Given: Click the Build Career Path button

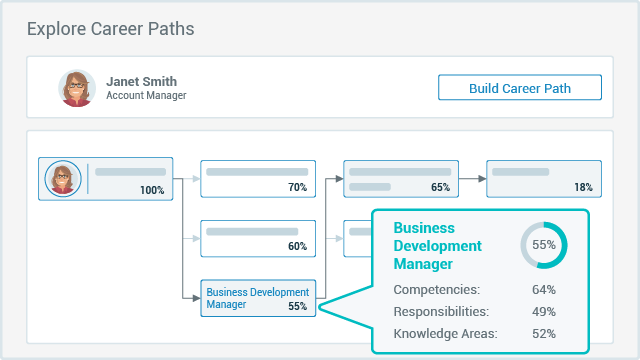Looking at the screenshot, I should 520,87.
